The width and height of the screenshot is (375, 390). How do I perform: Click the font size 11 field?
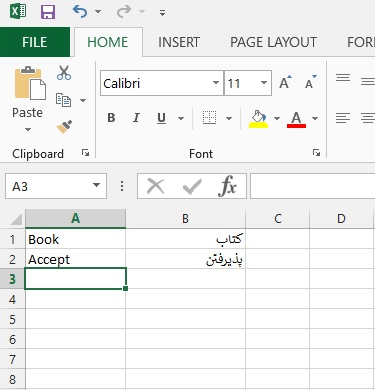point(241,83)
